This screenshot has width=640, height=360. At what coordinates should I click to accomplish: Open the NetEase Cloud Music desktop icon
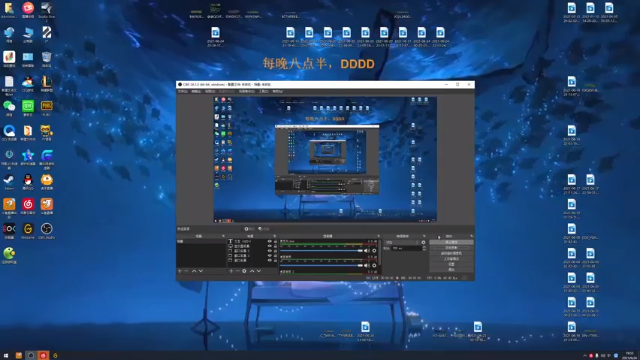[x=28, y=206]
